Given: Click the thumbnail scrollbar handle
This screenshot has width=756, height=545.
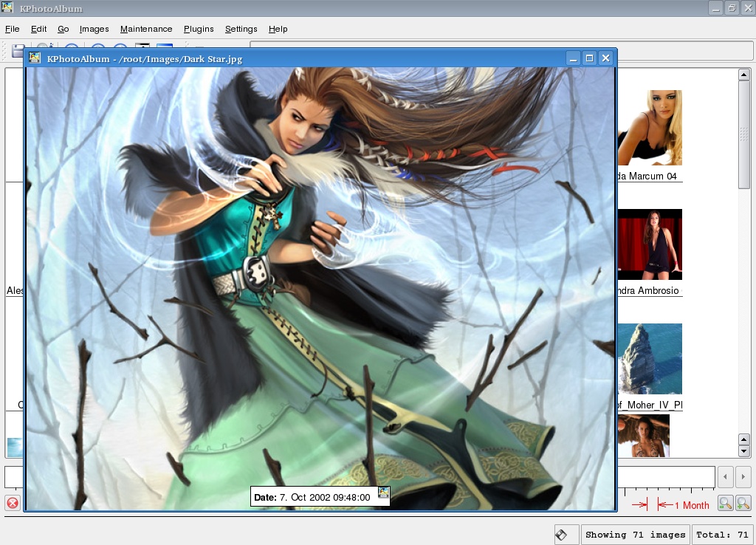Looking at the screenshot, I should 744,135.
